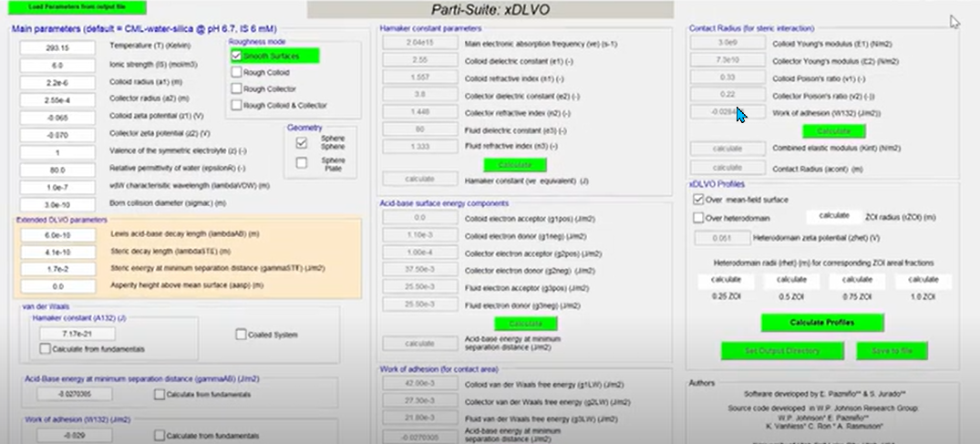Click the Save to file button

tap(892, 351)
